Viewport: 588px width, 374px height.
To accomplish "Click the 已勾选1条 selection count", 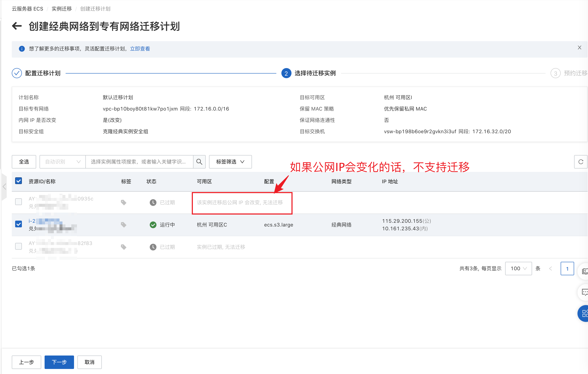I will click(23, 268).
